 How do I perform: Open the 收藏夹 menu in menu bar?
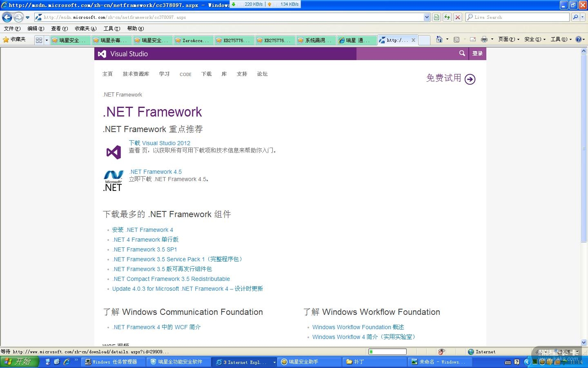[85, 29]
